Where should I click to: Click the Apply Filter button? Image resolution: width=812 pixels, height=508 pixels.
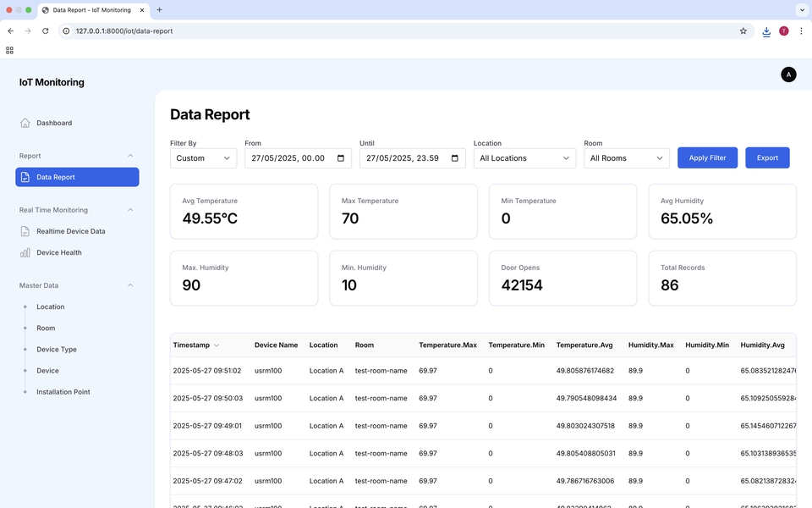click(707, 157)
